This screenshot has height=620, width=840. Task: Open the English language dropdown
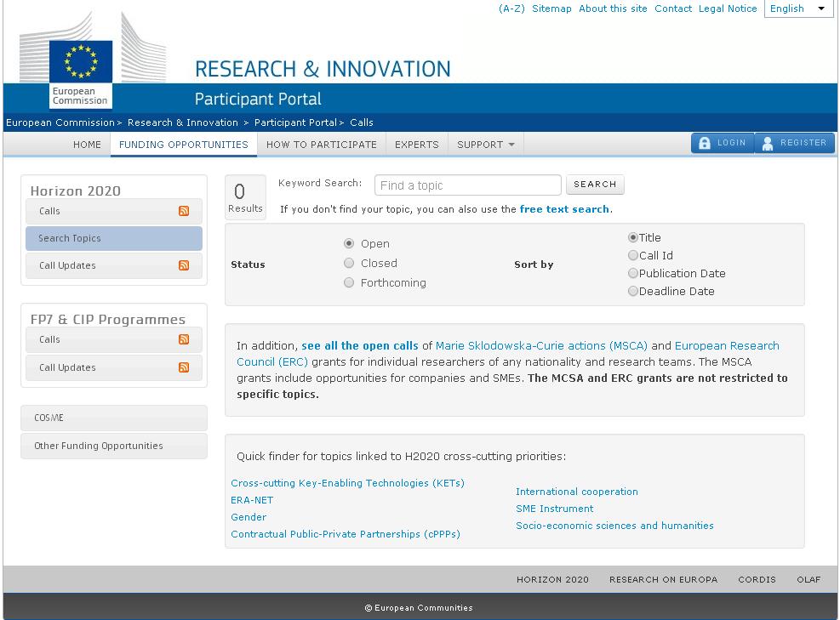(799, 9)
